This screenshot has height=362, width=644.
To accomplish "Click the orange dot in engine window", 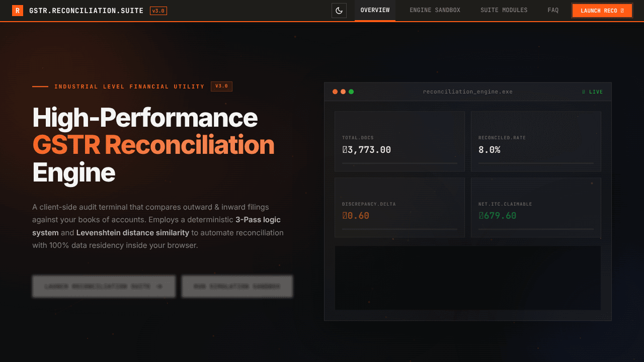I will click(x=343, y=92).
